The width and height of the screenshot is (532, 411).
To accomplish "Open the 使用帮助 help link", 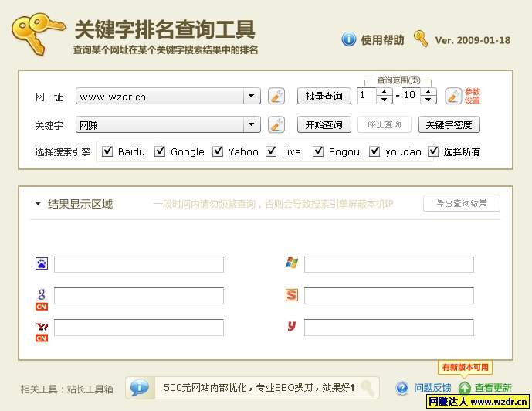I will click(x=382, y=39).
